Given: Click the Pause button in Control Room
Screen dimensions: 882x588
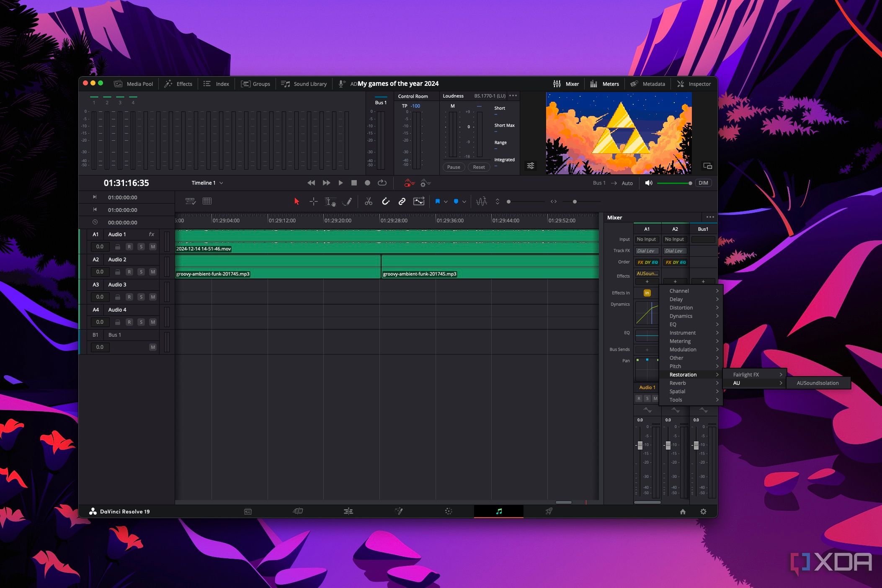Looking at the screenshot, I should tap(454, 167).
